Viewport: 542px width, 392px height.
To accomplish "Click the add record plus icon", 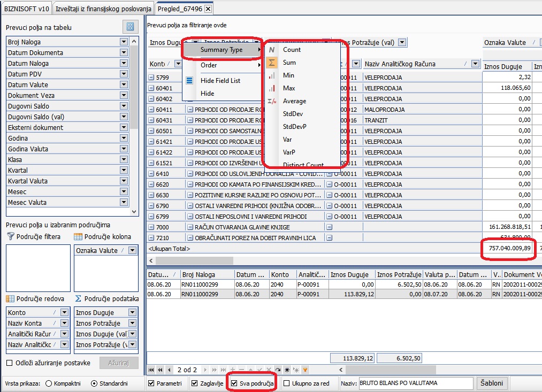I will (233, 370).
